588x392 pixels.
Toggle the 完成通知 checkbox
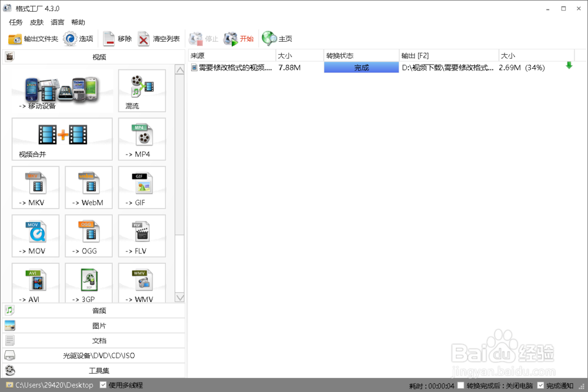coord(540,386)
